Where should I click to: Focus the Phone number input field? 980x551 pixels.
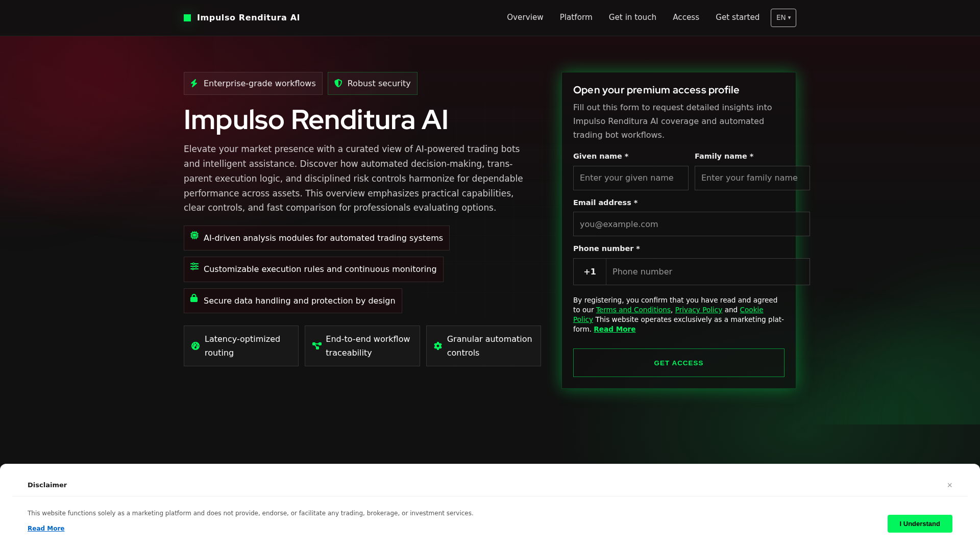pyautogui.click(x=708, y=271)
